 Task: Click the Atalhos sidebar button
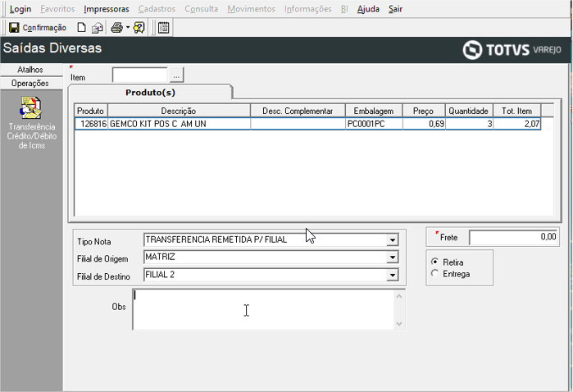pos(31,70)
